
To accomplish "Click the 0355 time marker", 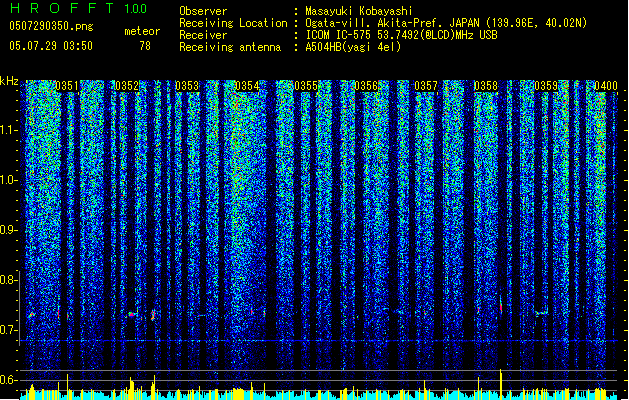I will (306, 86).
